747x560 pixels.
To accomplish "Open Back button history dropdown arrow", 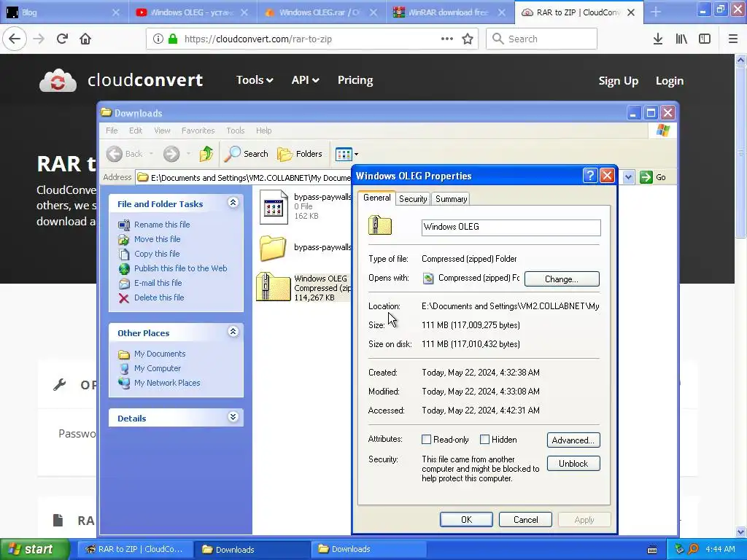I will point(152,154).
